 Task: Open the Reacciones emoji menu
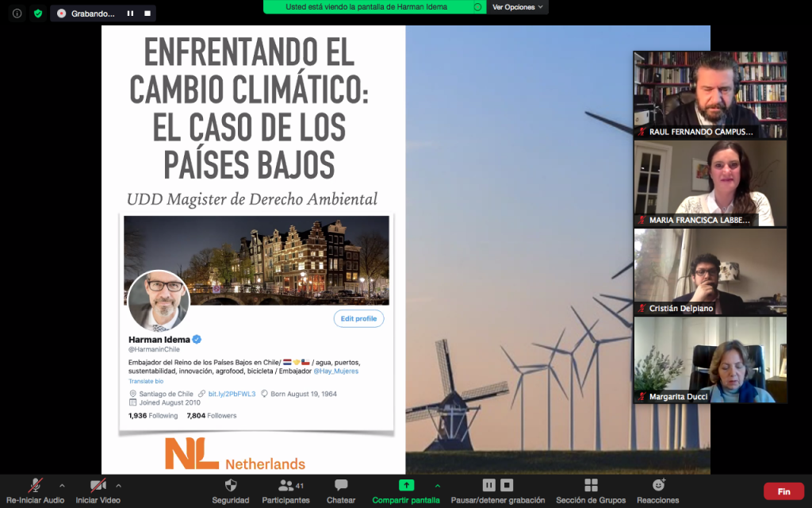coord(657,486)
